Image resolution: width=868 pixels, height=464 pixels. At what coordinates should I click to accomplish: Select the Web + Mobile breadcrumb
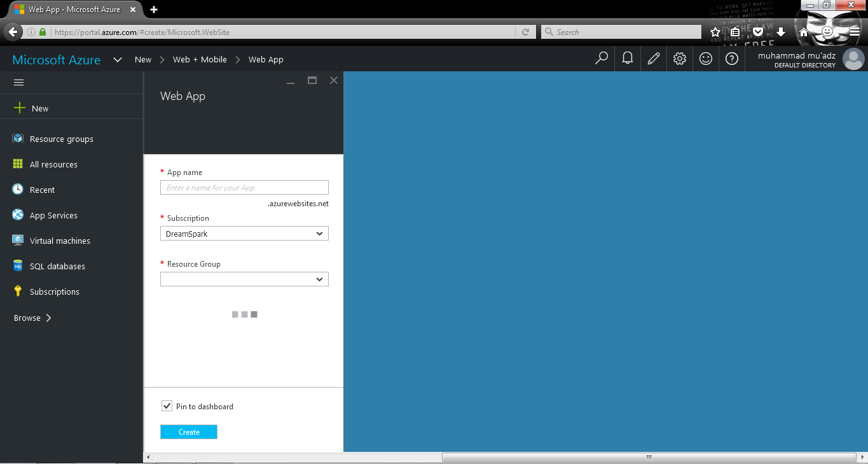(x=200, y=59)
